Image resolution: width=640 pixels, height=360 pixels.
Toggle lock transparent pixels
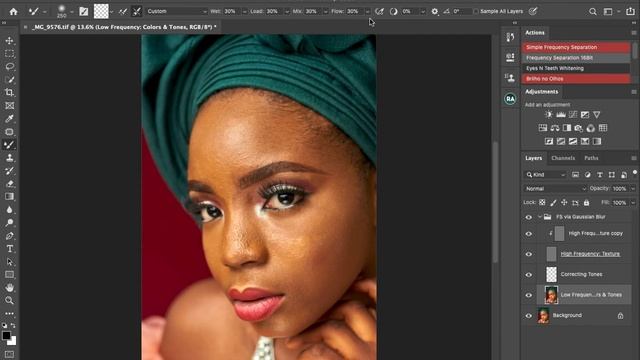(x=542, y=202)
